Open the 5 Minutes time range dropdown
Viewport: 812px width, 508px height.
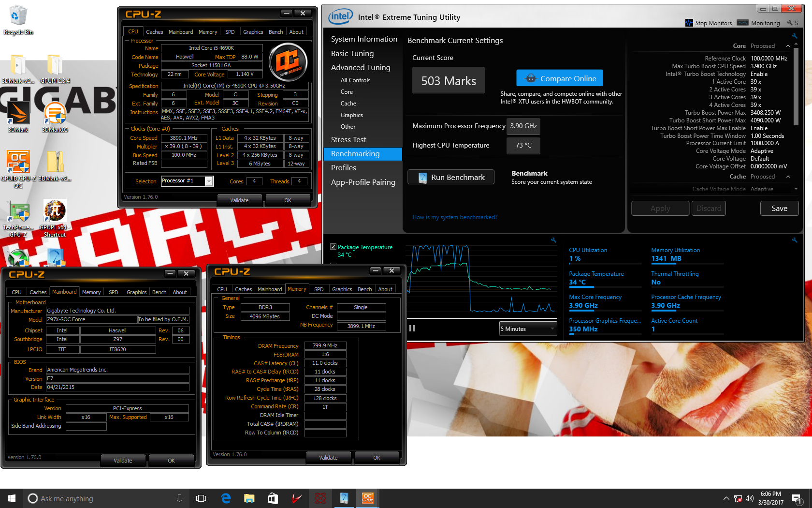click(528, 329)
